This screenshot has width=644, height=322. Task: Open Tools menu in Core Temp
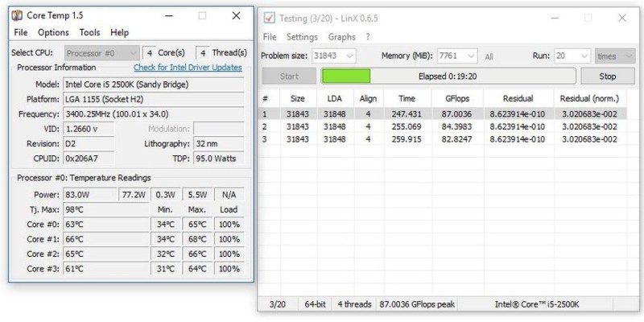click(89, 32)
